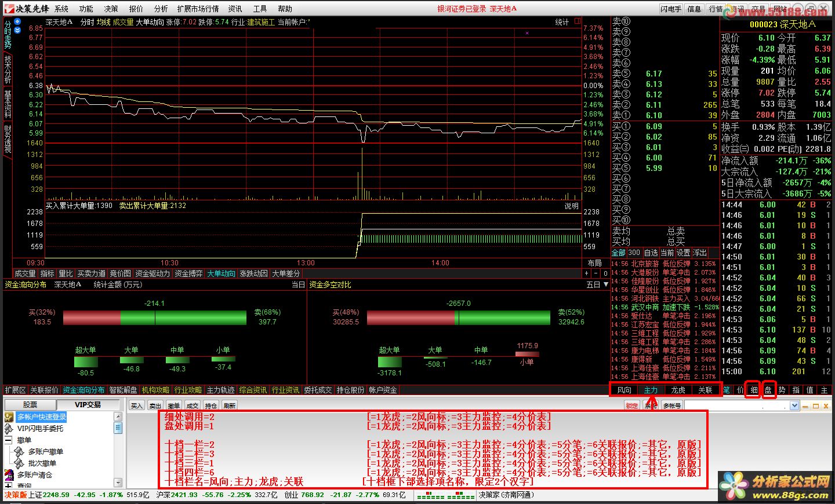Click the double-down-arrow circle icon beside 分时走势
This screenshot has height=504, width=835.
click(17, 30)
